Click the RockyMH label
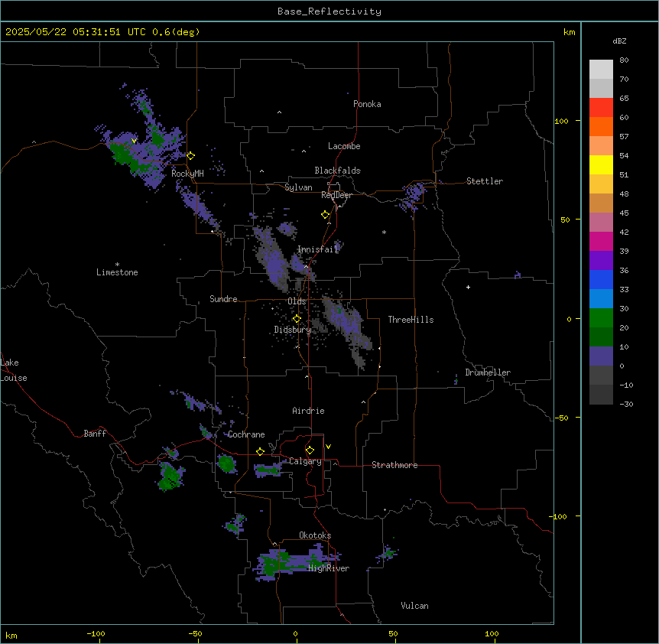 (187, 174)
